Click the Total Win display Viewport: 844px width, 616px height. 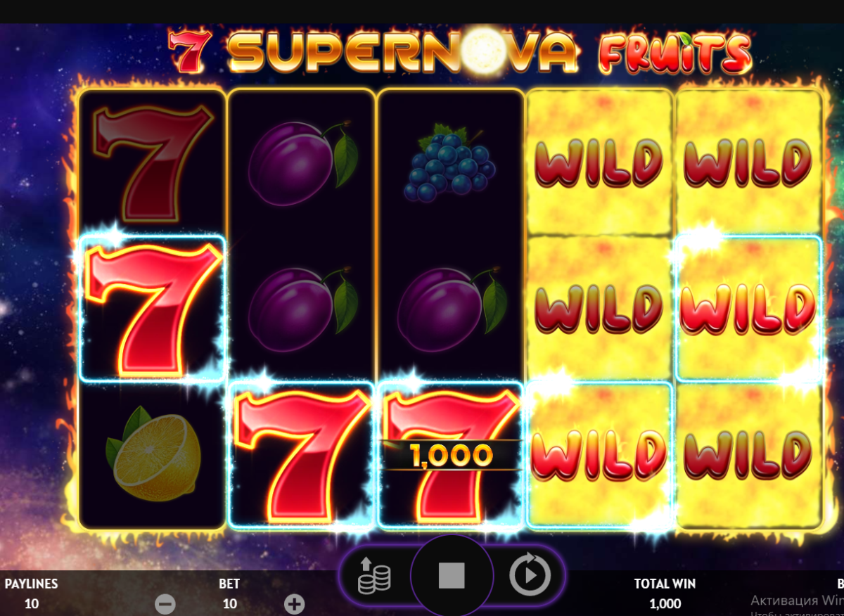tap(665, 593)
